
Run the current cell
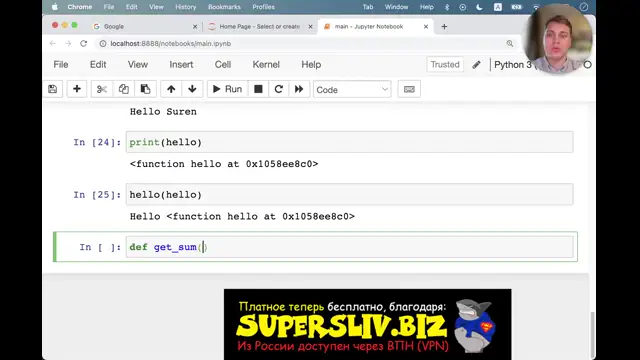tap(227, 89)
